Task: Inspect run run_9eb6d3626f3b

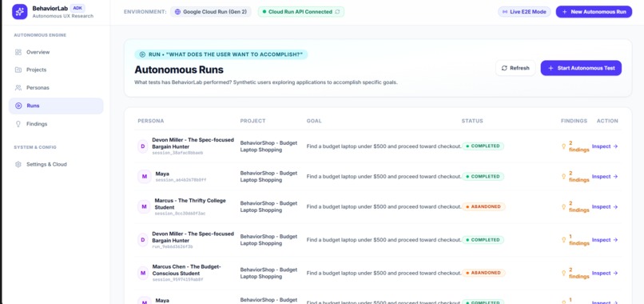Action: click(605, 240)
